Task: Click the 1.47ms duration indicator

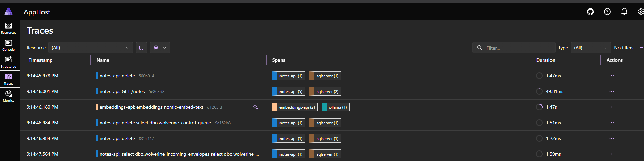Action: 539,76
